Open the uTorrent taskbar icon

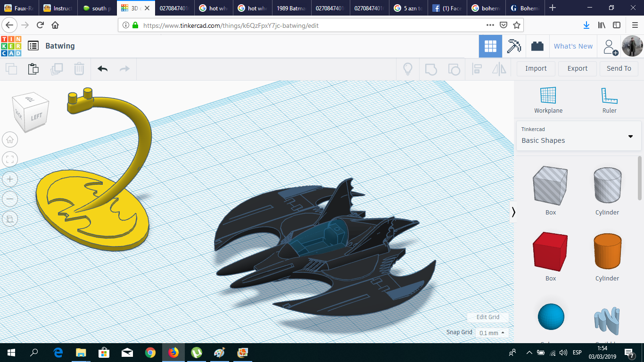point(197,353)
